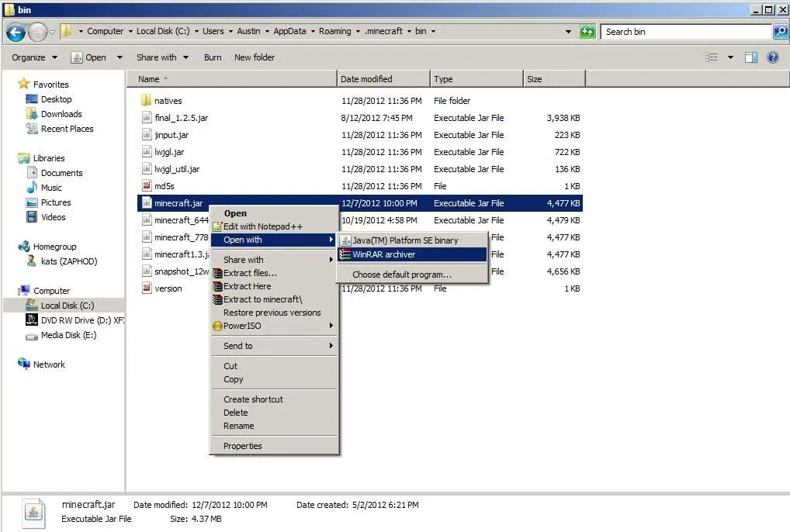Image resolution: width=790 pixels, height=532 pixels.
Task: Select Pictures in the Libraries tree
Action: click(x=56, y=203)
